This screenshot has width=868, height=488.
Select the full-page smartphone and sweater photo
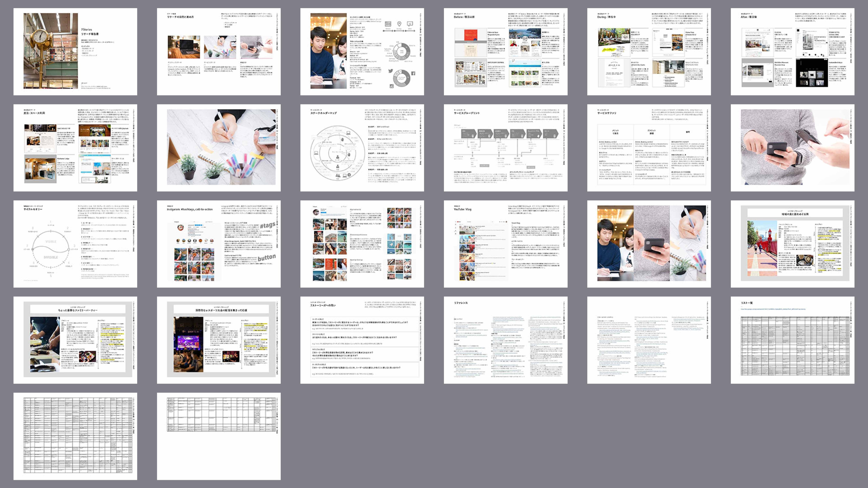[792, 148]
